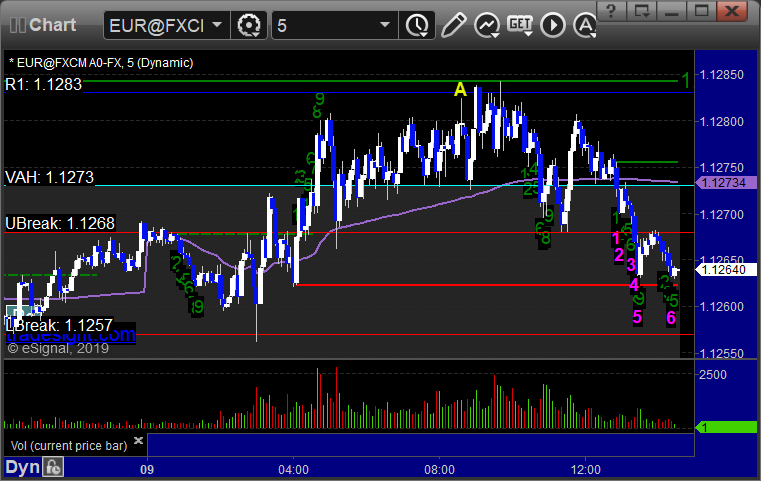Click the pink 6 count marker
Viewport: 761px width, 481px height.
click(x=671, y=318)
